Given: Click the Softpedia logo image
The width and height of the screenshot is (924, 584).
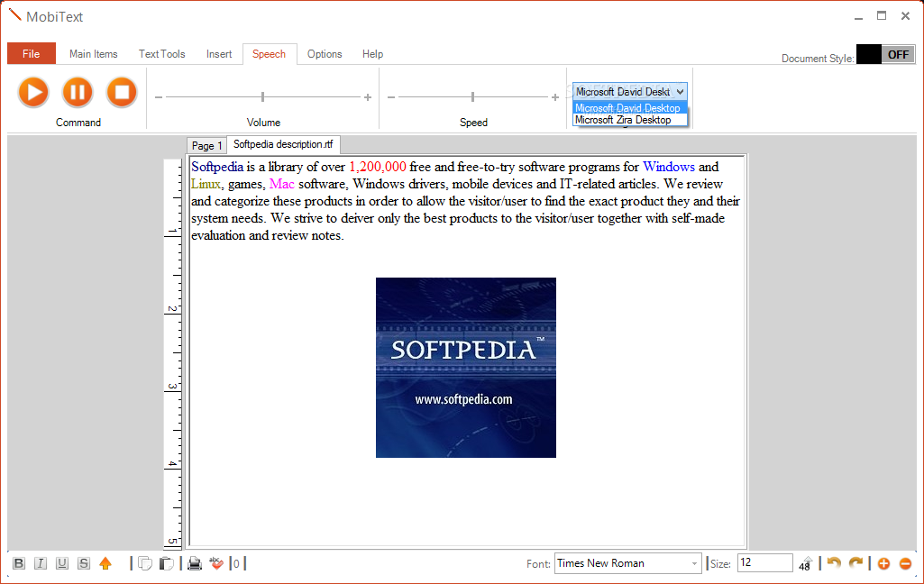Looking at the screenshot, I should tap(465, 368).
